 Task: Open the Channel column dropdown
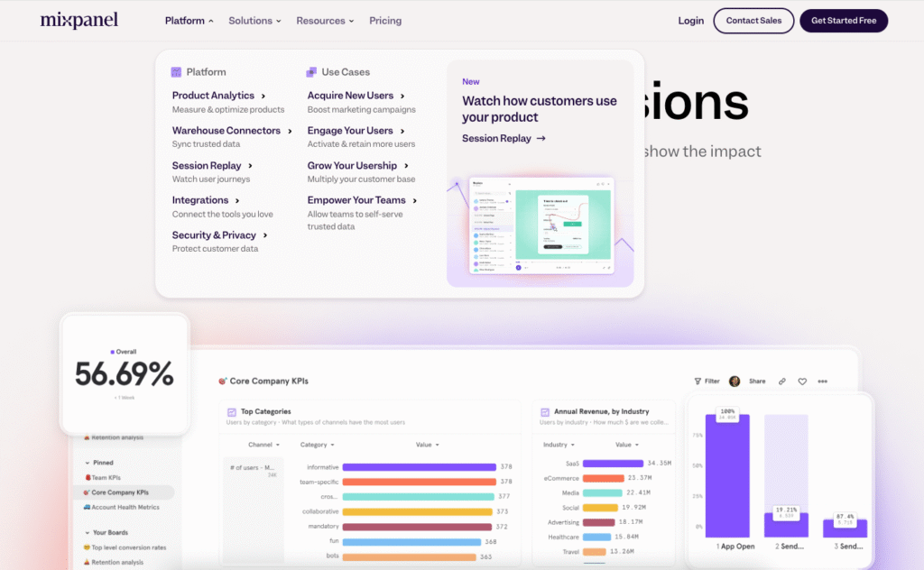coord(264,445)
